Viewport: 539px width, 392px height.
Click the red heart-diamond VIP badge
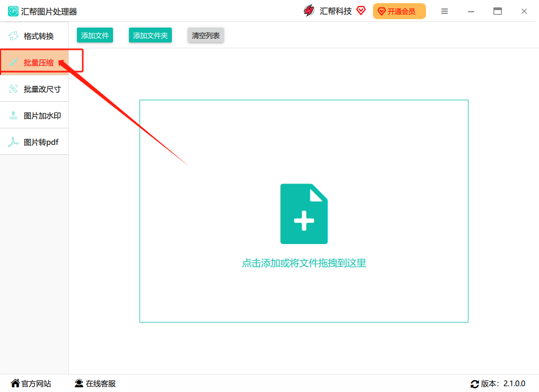[361, 11]
